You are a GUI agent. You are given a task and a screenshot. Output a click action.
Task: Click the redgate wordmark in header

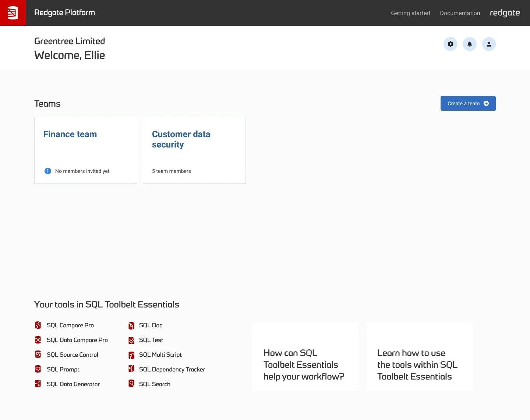(505, 13)
